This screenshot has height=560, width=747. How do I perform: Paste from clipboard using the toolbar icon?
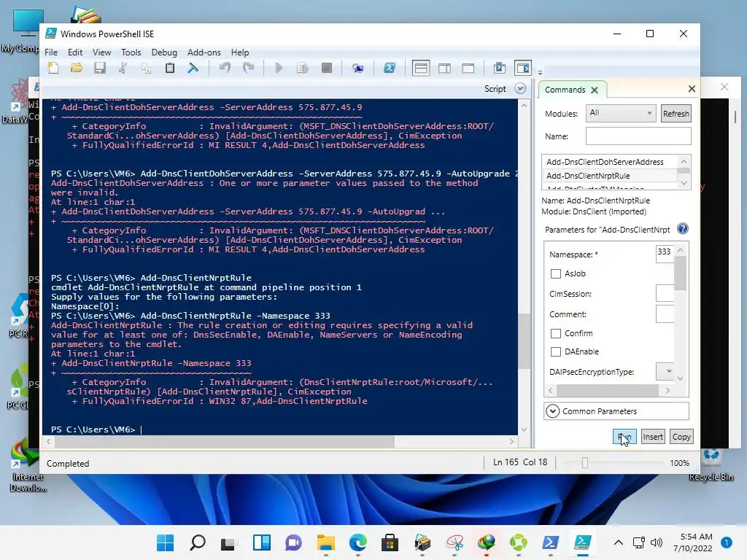(169, 68)
